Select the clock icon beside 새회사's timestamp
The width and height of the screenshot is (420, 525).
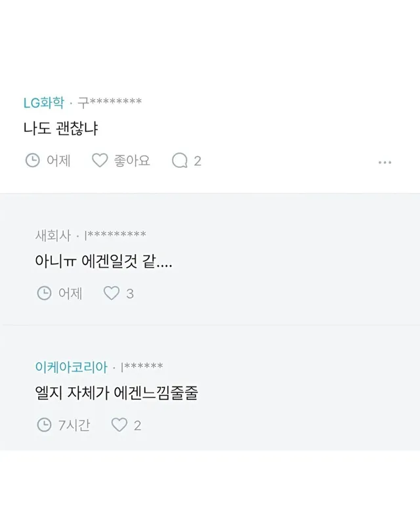pyautogui.click(x=43, y=292)
